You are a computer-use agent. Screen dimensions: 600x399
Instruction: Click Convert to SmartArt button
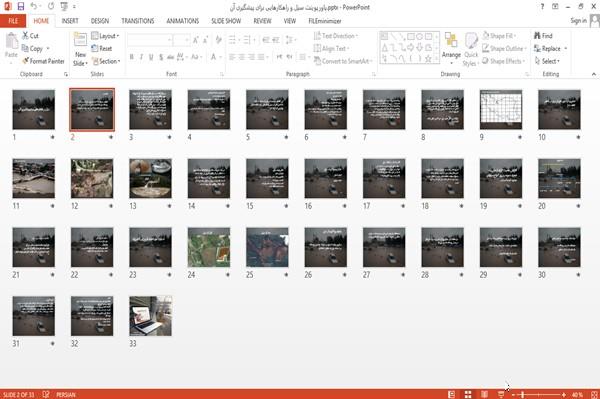click(x=342, y=61)
